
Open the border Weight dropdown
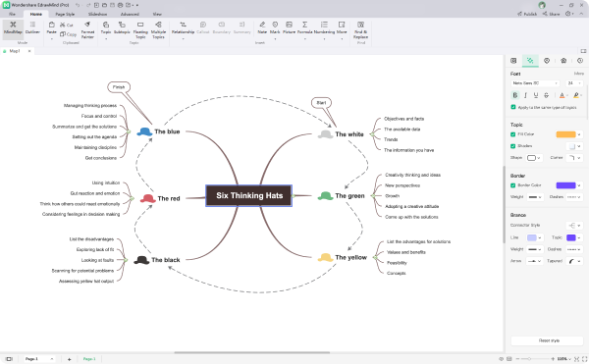[535, 197]
